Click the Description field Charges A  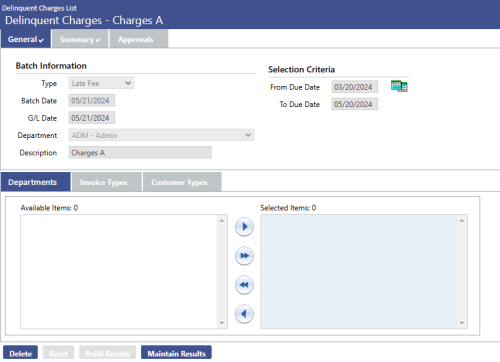click(140, 152)
